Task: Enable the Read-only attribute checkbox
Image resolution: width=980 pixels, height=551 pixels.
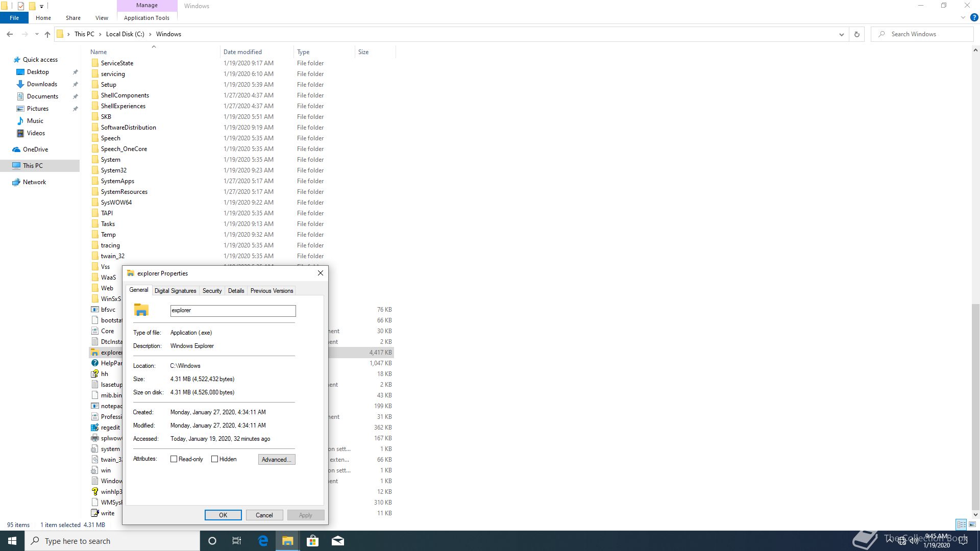Action: click(174, 459)
